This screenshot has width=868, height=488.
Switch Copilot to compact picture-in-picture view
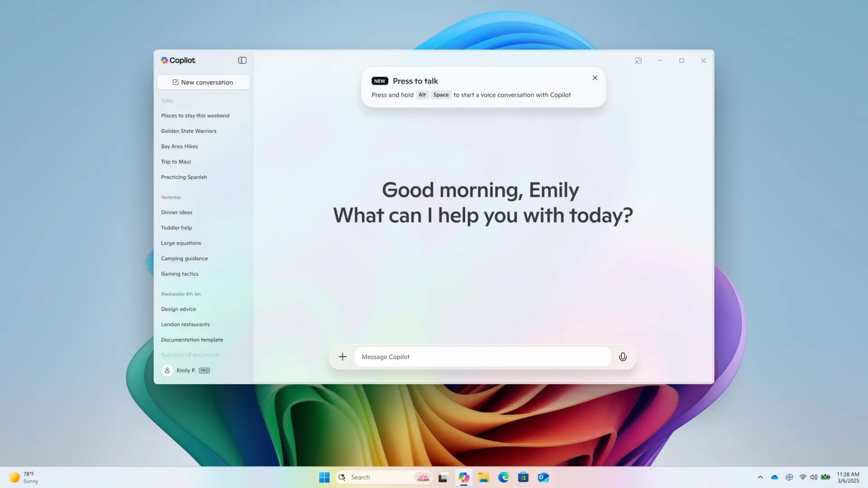638,61
